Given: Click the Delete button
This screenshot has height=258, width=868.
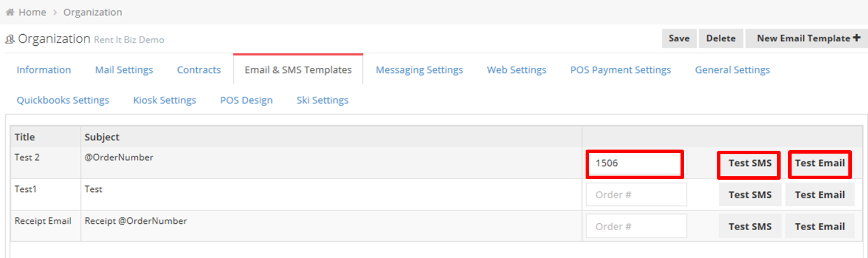Looking at the screenshot, I should [721, 38].
